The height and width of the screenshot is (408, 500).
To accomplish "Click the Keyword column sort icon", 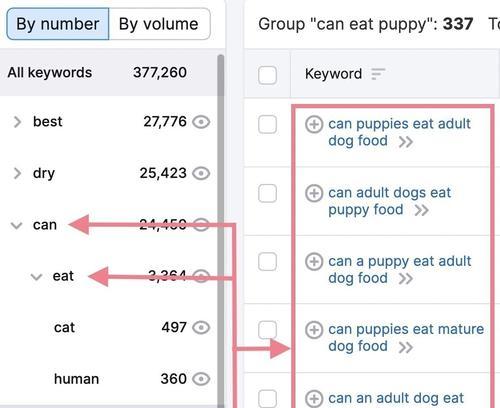I will pyautogui.click(x=378, y=74).
